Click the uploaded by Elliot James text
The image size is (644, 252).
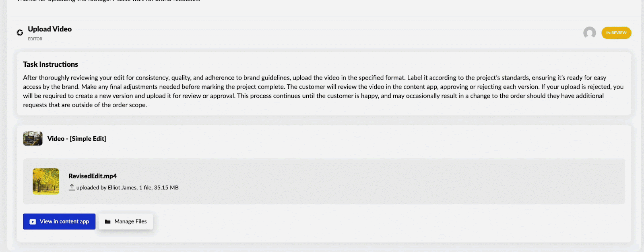pyautogui.click(x=107, y=188)
